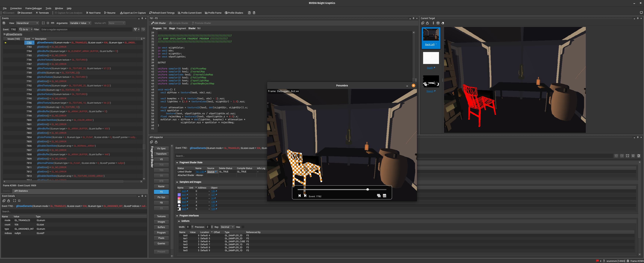Open the tex0 sampler link
This screenshot has width=644, height=263.
[184, 191]
